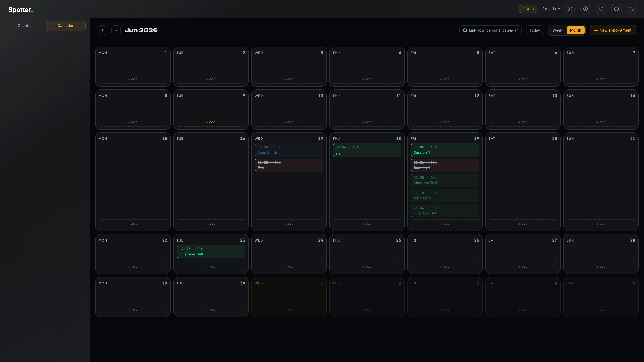644x362 pixels.
Task: Add an appointment on Monday June 22
Action: [133, 267]
